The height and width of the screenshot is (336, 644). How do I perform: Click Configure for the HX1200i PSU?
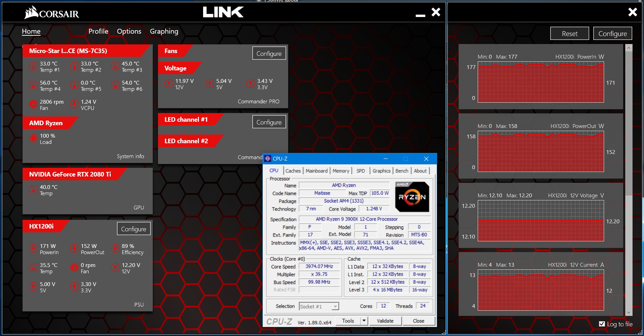coord(134,229)
